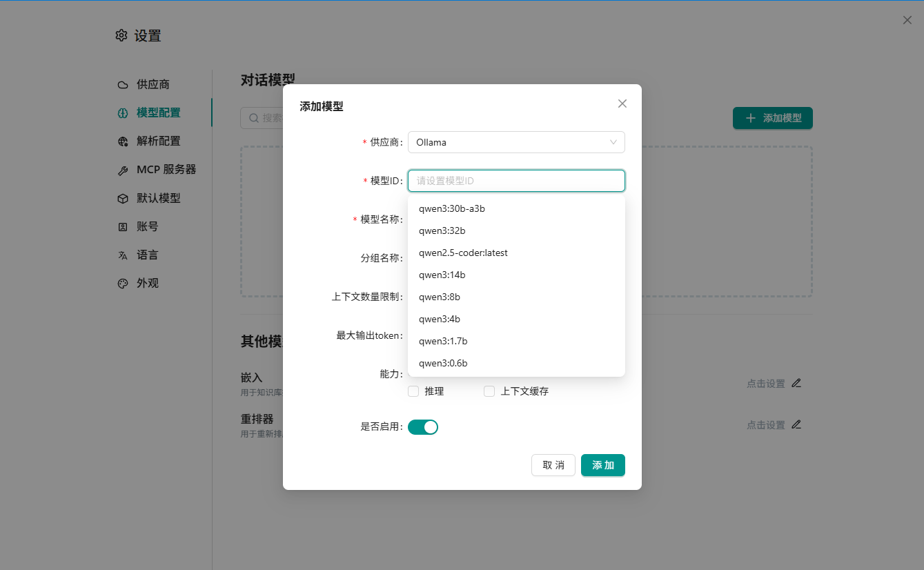Viewport: 924px width, 570px height.
Task: Click 点击设置 link for 嵌入
Action: [766, 384]
